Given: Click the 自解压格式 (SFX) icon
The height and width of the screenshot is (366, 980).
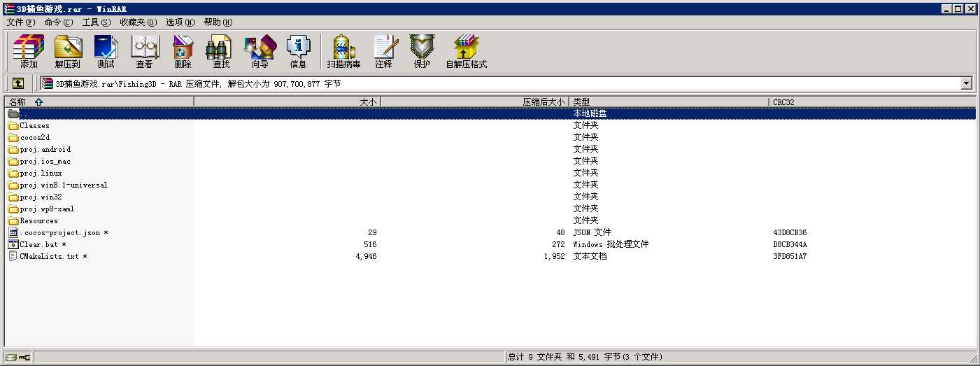Looking at the screenshot, I should [x=467, y=51].
